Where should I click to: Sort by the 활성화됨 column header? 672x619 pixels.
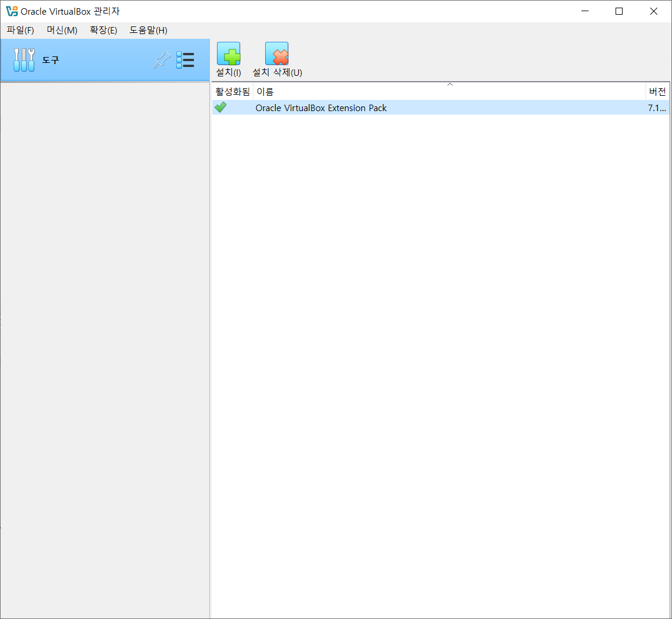232,92
